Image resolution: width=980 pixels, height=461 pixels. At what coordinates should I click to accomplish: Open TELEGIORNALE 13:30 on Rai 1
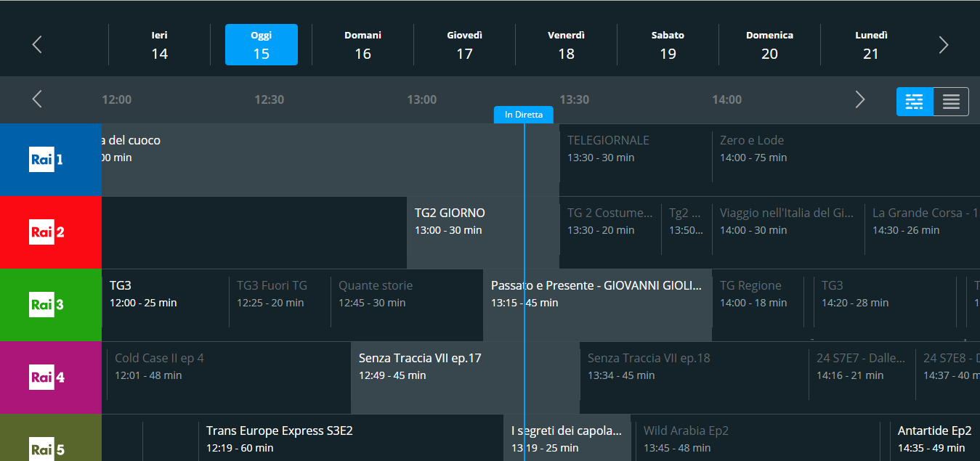[x=636, y=160]
